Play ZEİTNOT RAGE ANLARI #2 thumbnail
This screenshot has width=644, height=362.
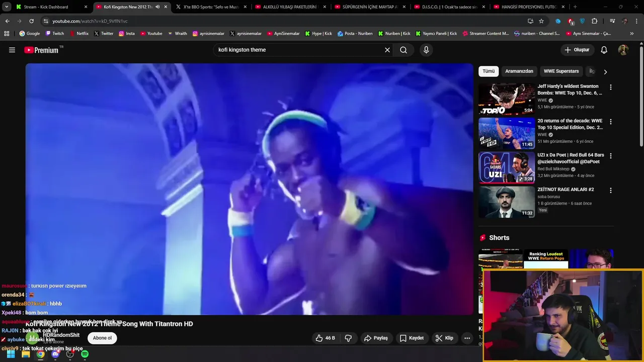507,202
